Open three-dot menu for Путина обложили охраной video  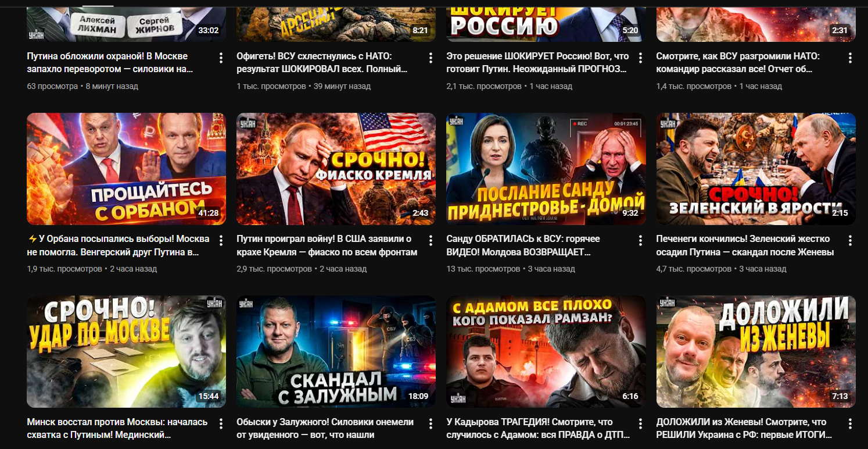[x=221, y=58]
